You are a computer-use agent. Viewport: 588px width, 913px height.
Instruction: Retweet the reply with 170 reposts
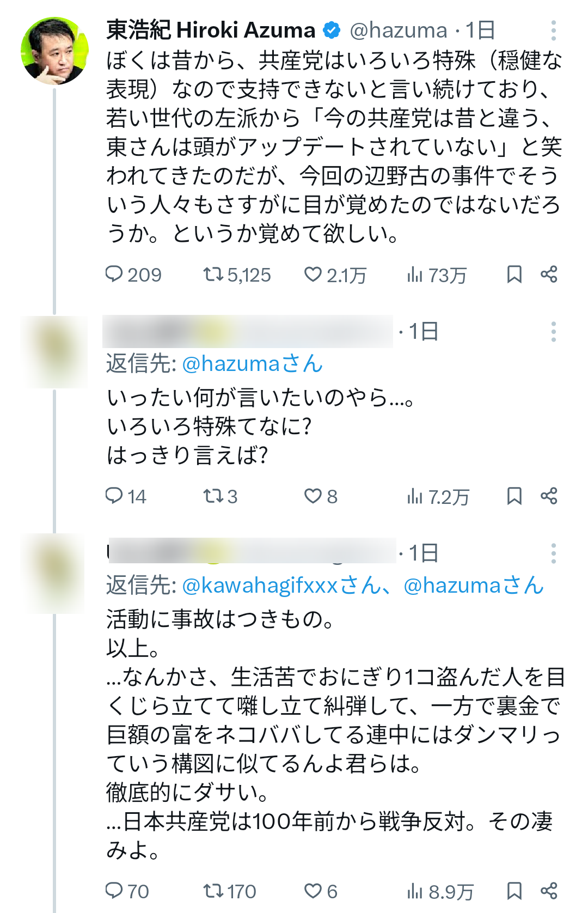(x=229, y=891)
